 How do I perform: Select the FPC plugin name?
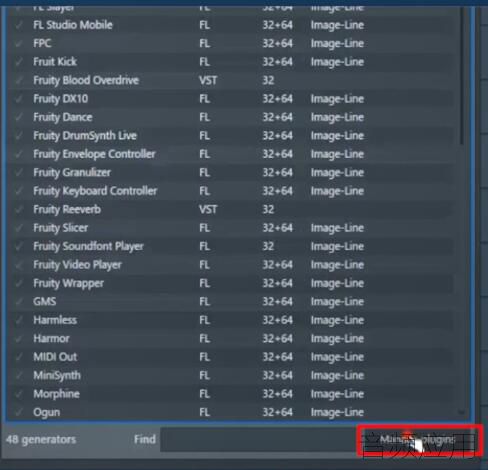pyautogui.click(x=42, y=43)
